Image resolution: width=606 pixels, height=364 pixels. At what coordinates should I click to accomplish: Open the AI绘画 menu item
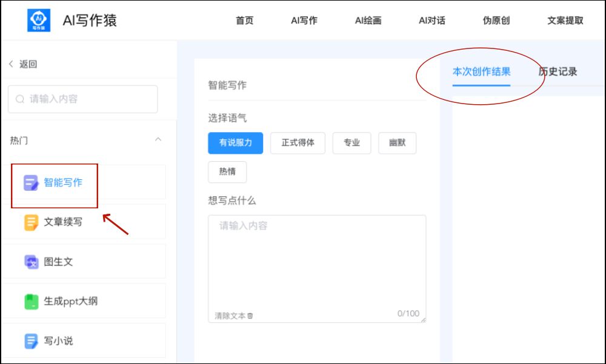click(x=368, y=21)
